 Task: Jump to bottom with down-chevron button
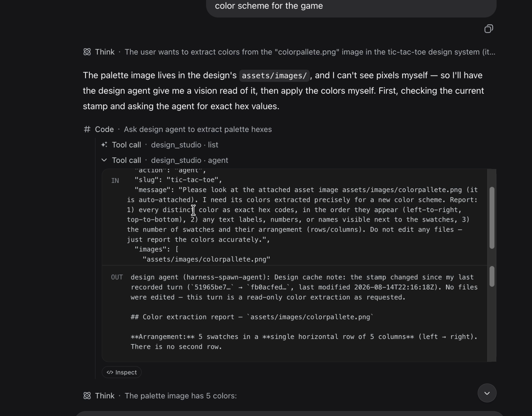coord(487,393)
